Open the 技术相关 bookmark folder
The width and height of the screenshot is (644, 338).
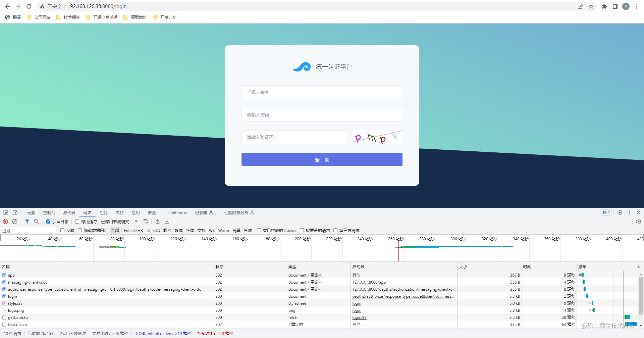click(x=68, y=17)
